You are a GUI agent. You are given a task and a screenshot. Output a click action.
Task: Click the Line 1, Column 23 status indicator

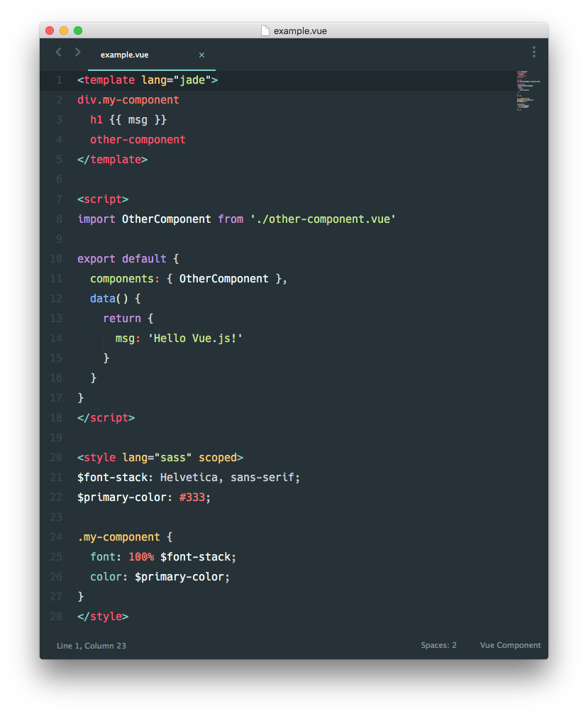91,646
